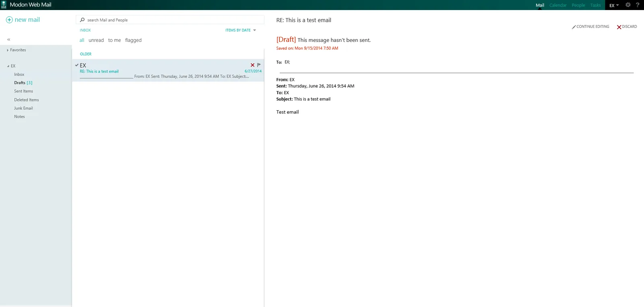Switch to People tab

(x=578, y=5)
